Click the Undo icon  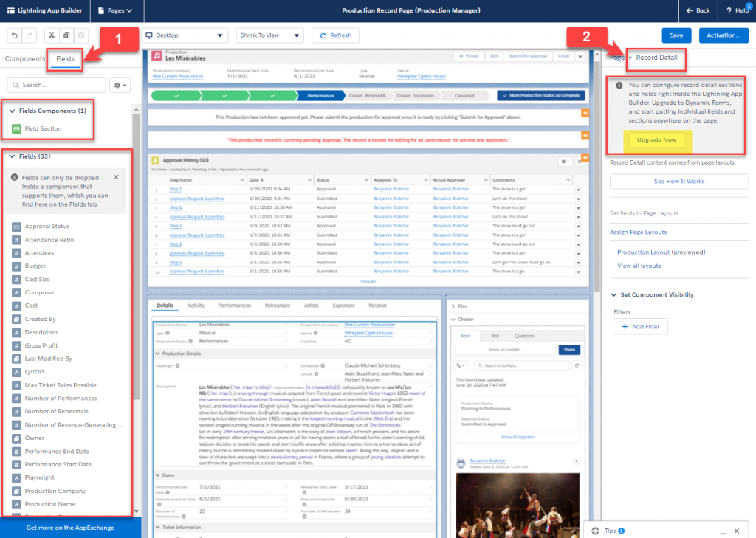(13, 35)
